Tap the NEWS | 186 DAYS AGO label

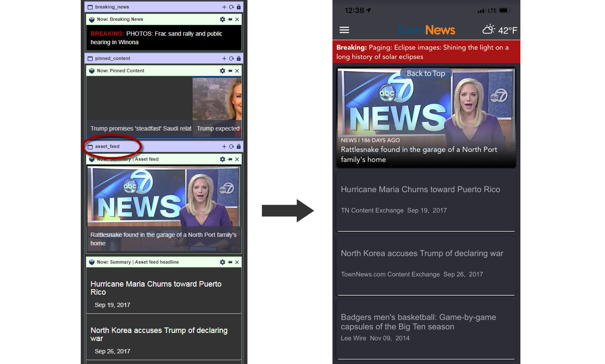click(370, 140)
